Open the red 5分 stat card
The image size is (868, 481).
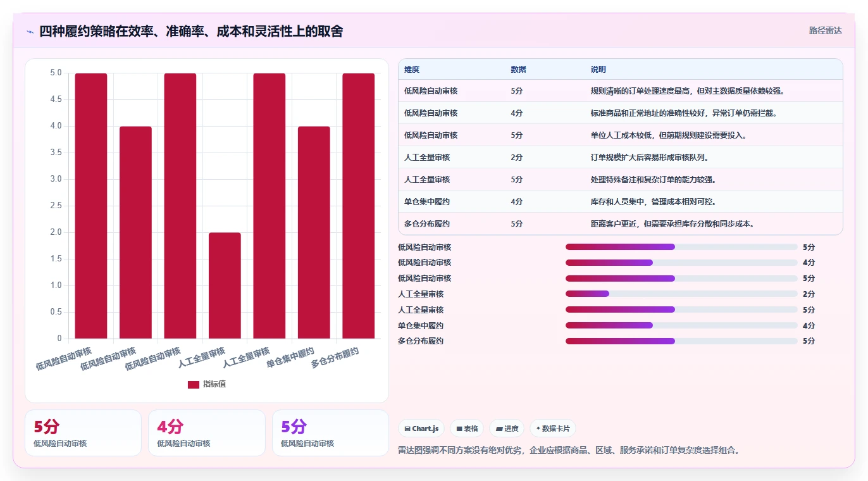click(x=83, y=433)
